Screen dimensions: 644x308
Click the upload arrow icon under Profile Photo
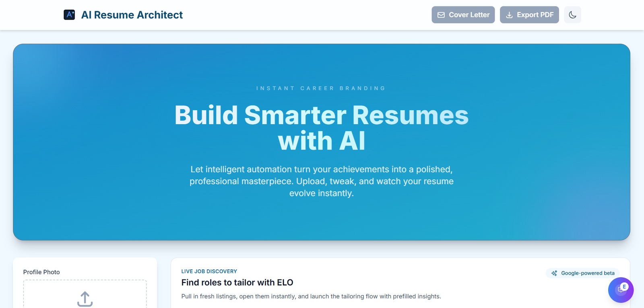click(x=85, y=299)
